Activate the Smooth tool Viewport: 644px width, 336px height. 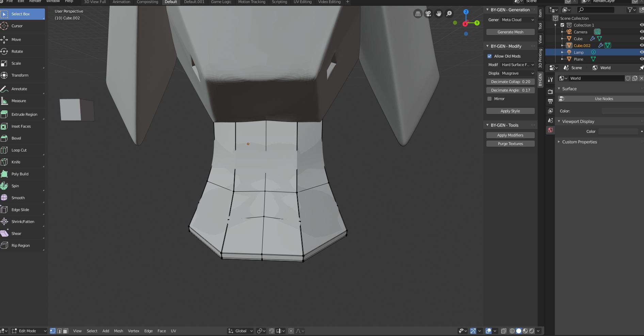pyautogui.click(x=22, y=198)
